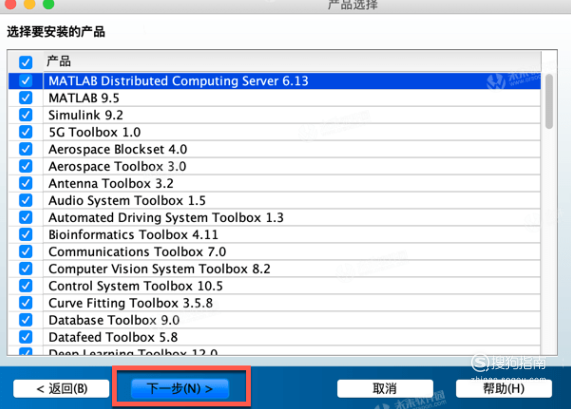Select Curve Fitting Toolbox 3.5.8 row text
Viewport: 571px width, 409px height.
click(x=131, y=303)
